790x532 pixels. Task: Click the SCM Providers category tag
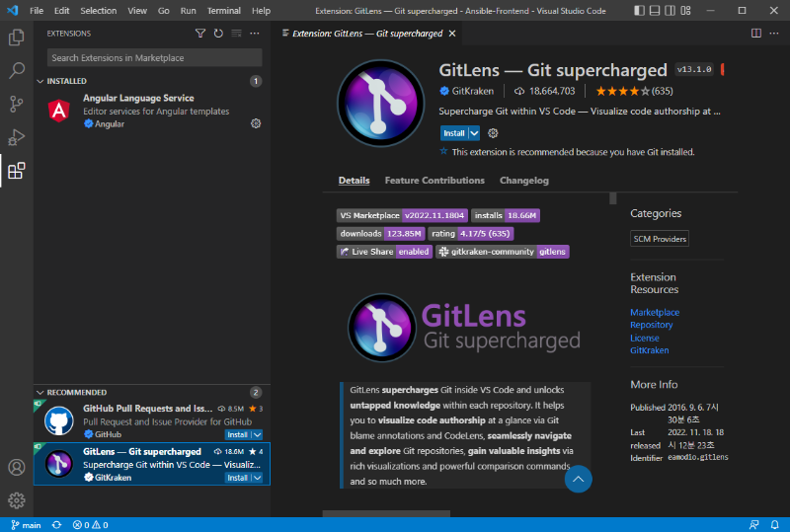tap(660, 239)
